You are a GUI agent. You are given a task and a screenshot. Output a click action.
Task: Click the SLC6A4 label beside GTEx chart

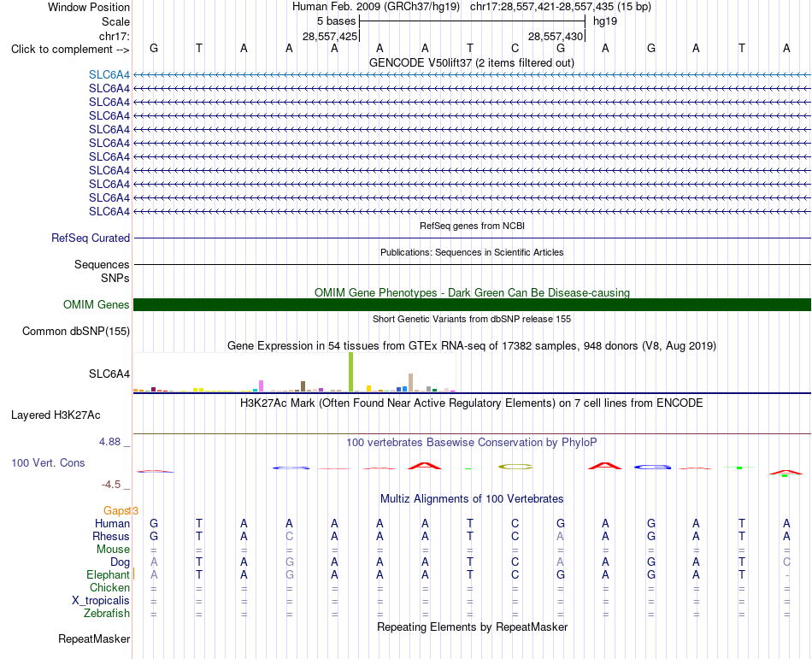(x=109, y=374)
